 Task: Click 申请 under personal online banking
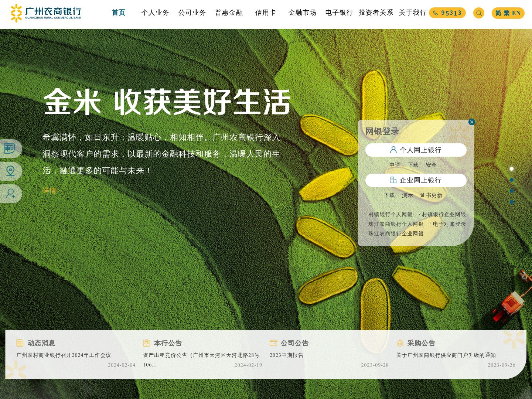[x=395, y=165]
